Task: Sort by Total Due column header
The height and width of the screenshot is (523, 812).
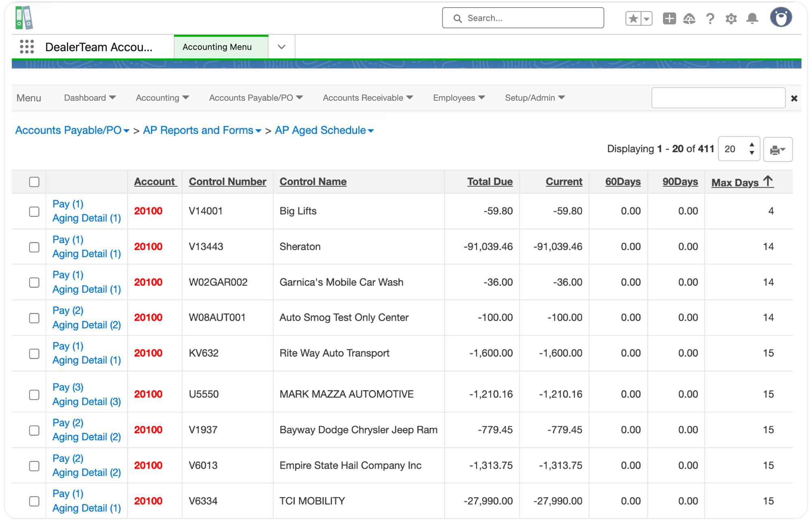Action: click(x=490, y=182)
